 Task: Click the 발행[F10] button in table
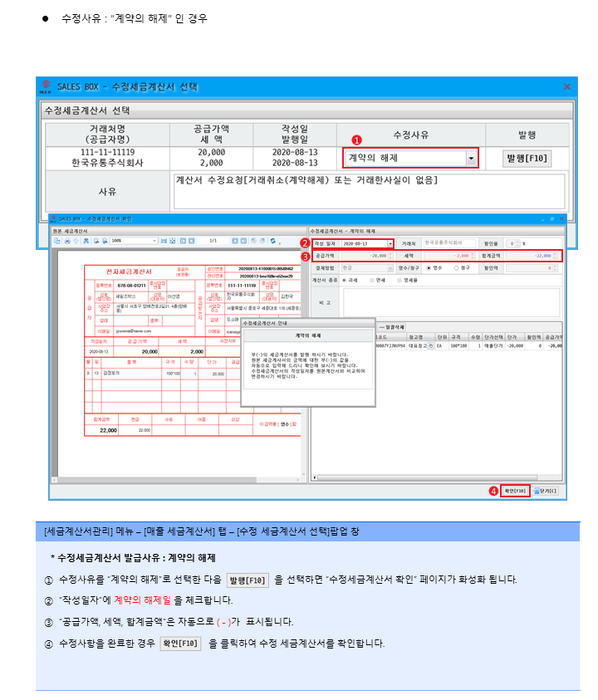click(x=527, y=158)
